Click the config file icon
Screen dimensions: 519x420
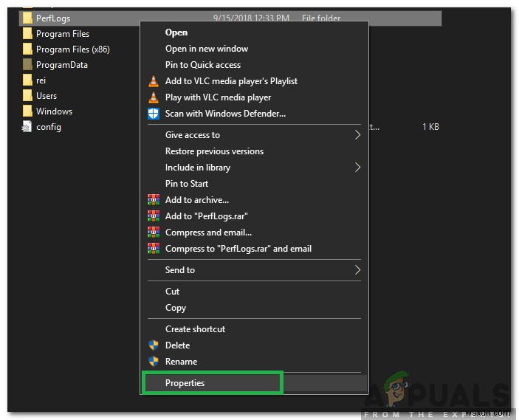[x=27, y=127]
